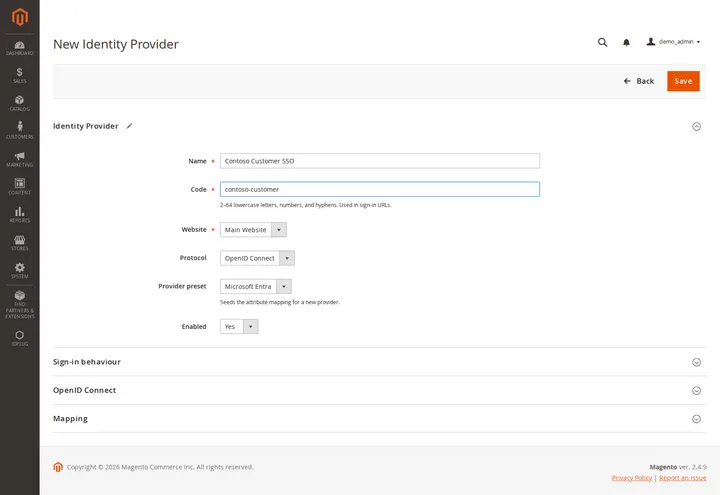This screenshot has width=720, height=495.
Task: Open the Privacy Policy link
Action: point(632,478)
